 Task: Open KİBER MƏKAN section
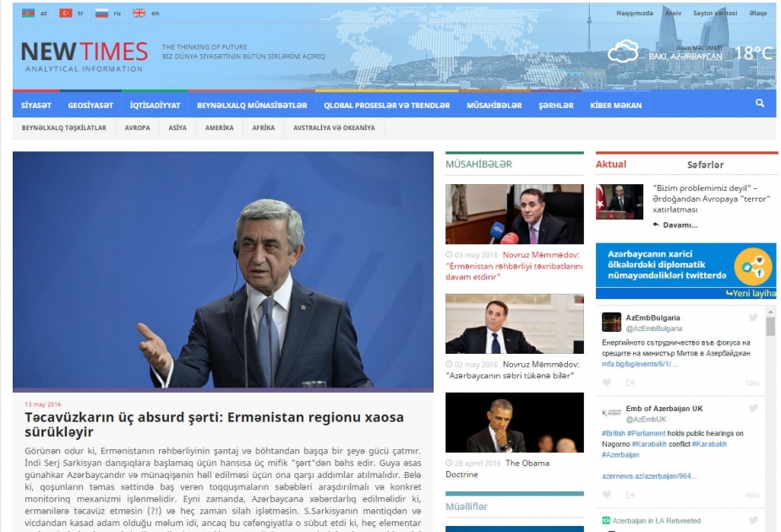615,106
